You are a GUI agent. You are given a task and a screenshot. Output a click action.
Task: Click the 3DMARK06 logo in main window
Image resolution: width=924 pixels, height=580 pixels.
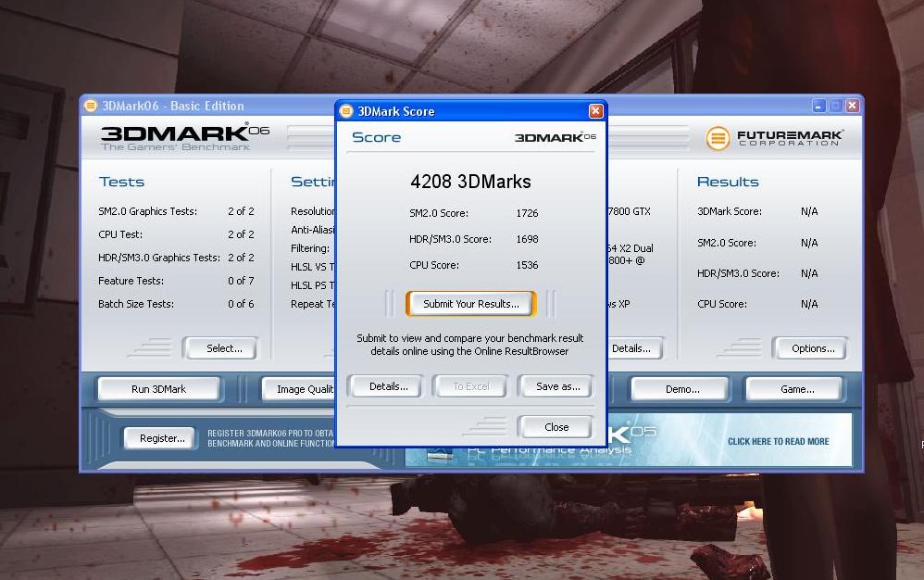(x=184, y=138)
